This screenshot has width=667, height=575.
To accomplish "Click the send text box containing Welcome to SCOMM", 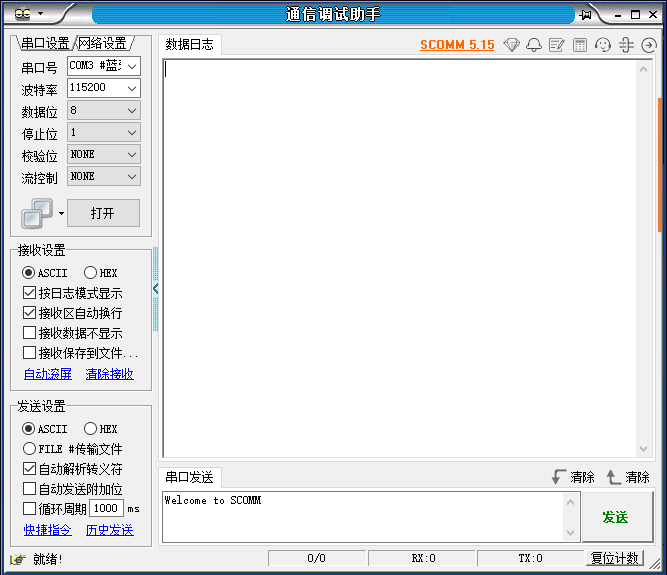I will pos(364,517).
